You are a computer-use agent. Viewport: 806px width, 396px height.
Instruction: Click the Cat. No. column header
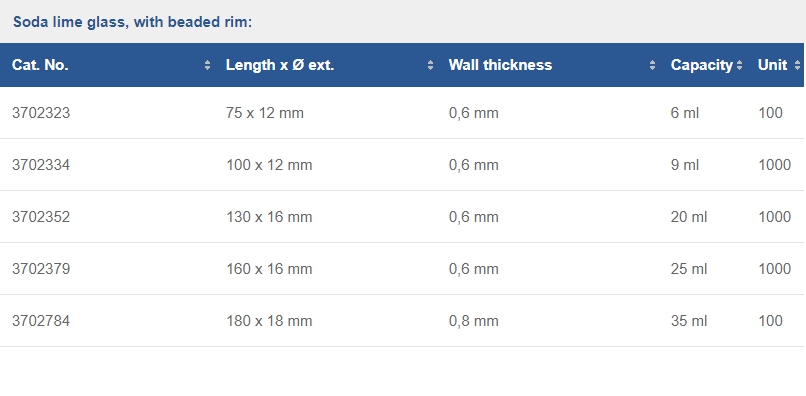point(40,65)
